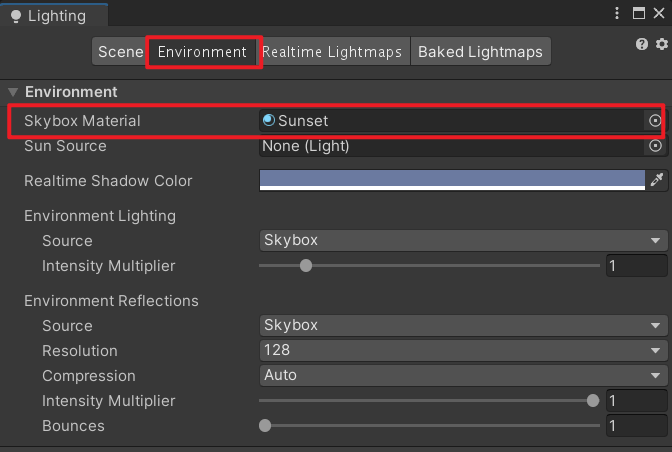Screen dimensions: 672x452
Task: Collapse the Environment section foldout
Action: 13,92
